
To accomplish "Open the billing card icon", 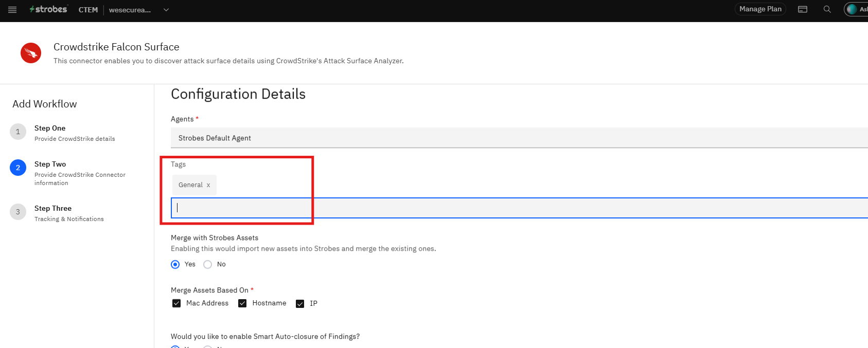I will [x=803, y=9].
